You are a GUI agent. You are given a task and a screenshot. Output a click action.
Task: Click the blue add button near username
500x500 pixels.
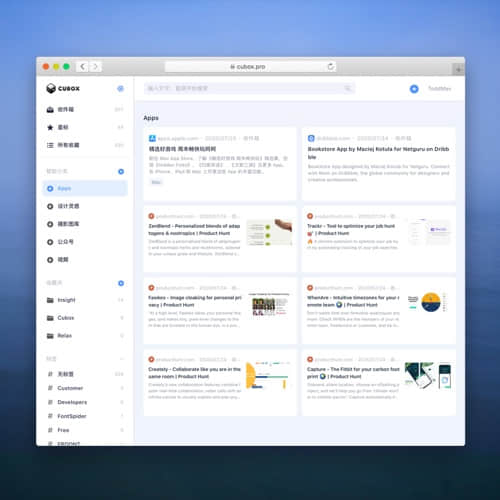pos(414,89)
